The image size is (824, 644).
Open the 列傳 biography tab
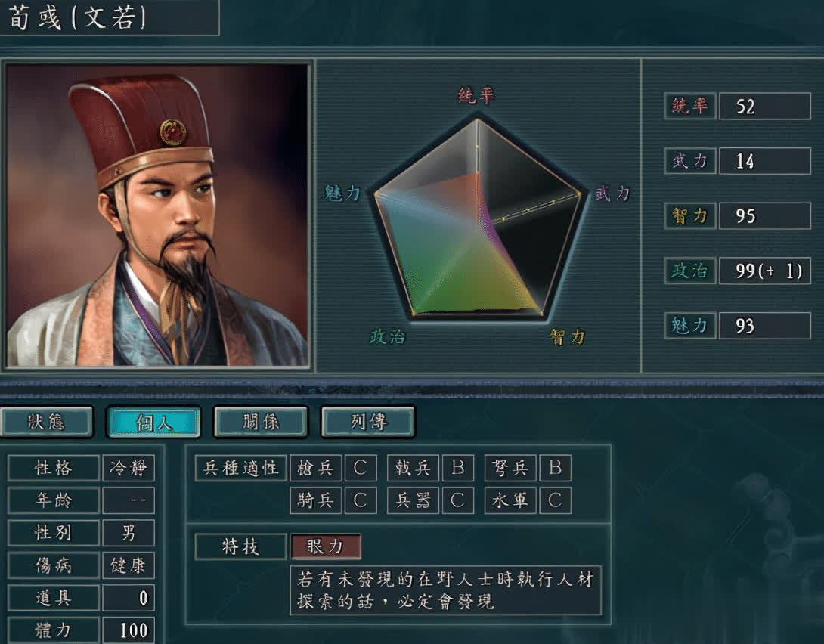coord(368,421)
